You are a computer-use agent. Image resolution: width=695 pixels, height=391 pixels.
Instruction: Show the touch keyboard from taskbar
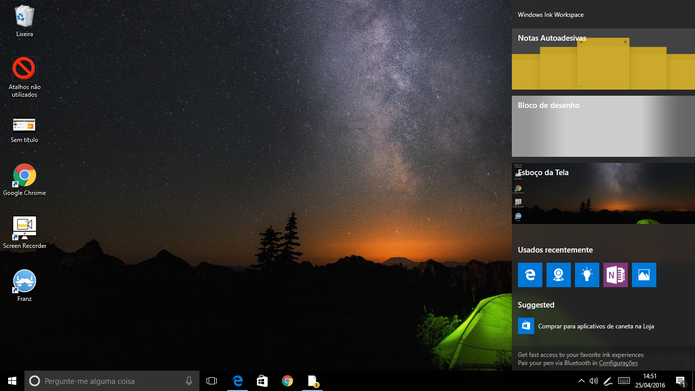624,381
